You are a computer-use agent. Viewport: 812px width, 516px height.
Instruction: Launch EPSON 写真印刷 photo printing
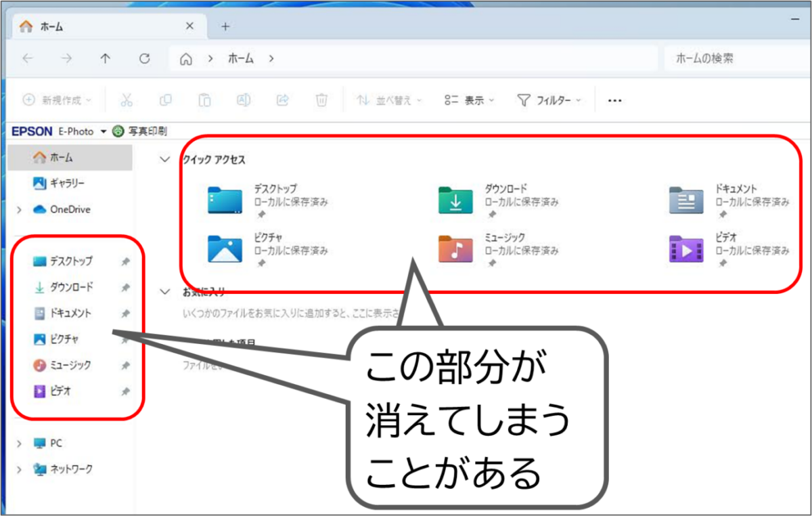point(144,131)
